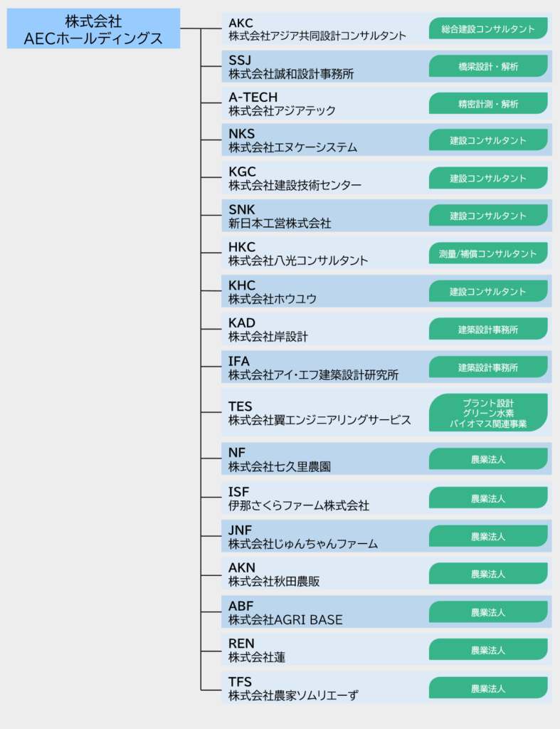This screenshot has height=729, width=560.
Task: Click the 測量/補償コンサルタント green tag
Action: pos(487,253)
